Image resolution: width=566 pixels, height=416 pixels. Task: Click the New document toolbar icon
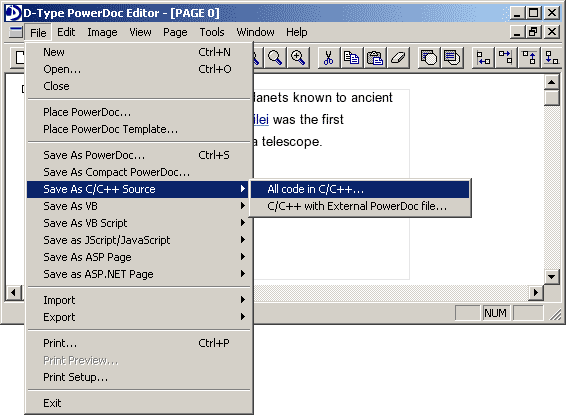click(x=18, y=58)
